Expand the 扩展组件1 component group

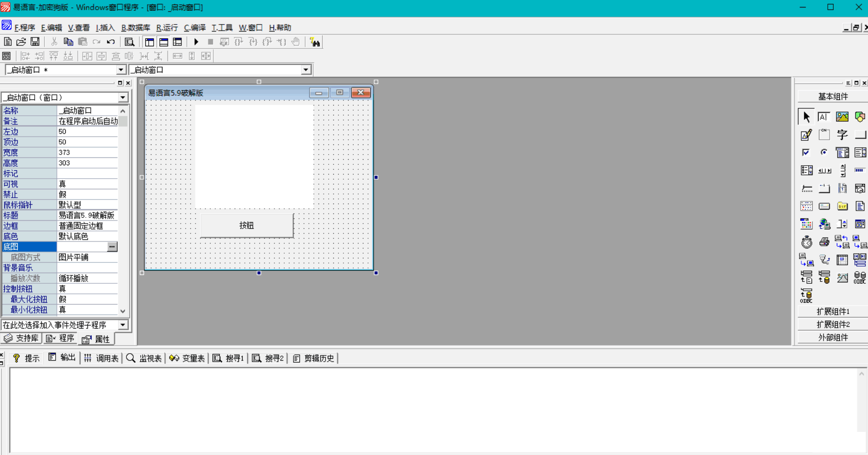tap(832, 312)
